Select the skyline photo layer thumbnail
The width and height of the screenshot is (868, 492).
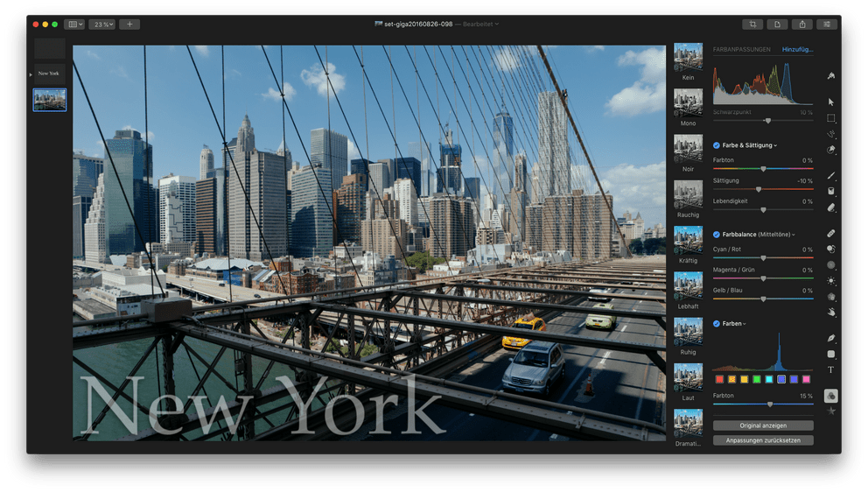pyautogui.click(x=49, y=100)
